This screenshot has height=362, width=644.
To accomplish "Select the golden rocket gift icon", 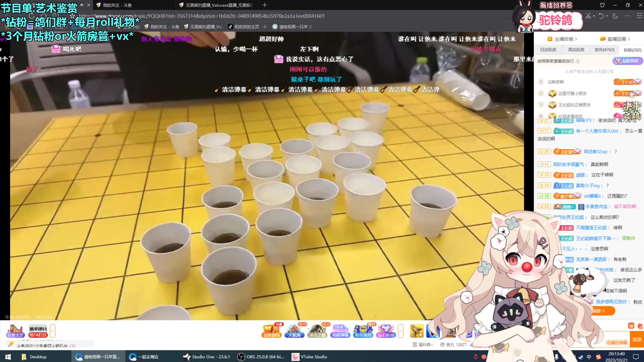I will (x=417, y=331).
